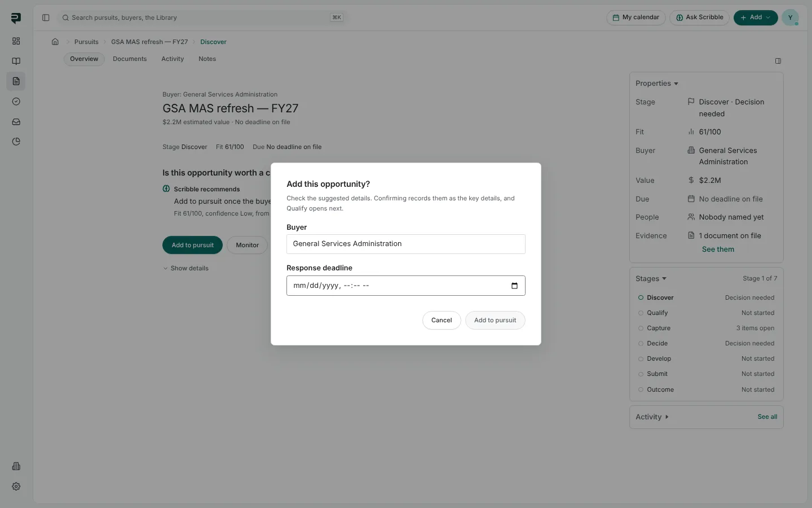
Task: Open Ask Scribble
Action: [700, 17]
